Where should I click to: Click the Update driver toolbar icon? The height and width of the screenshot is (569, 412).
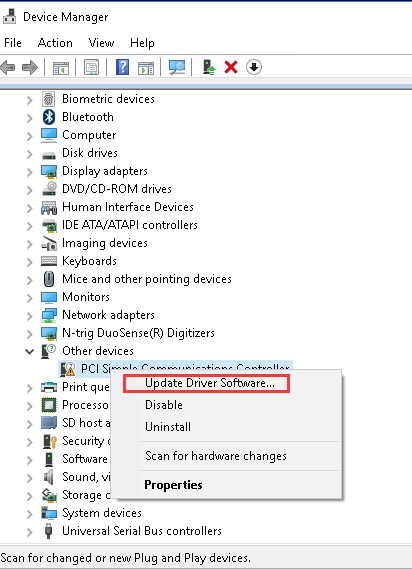click(209, 67)
